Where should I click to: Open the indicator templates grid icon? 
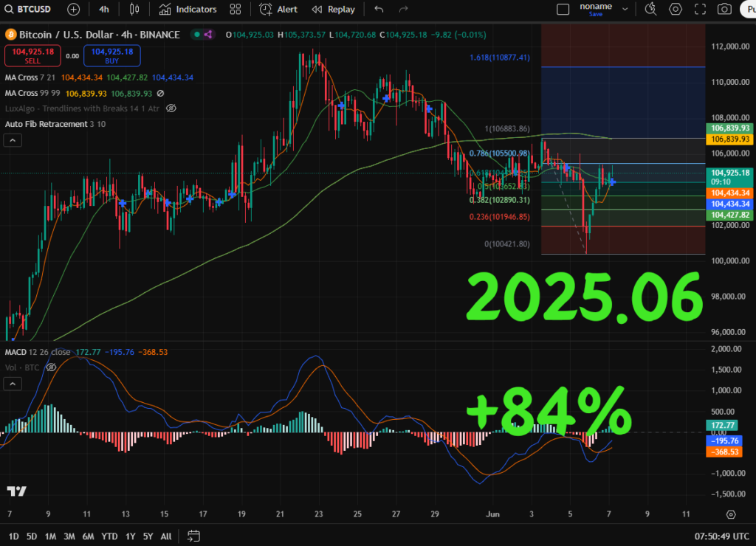[x=236, y=9]
